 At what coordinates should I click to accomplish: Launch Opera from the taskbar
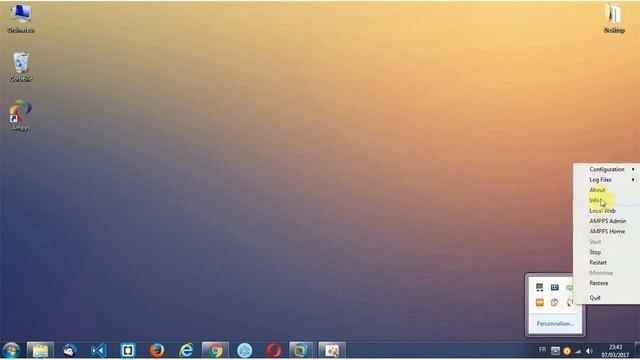[x=273, y=350]
